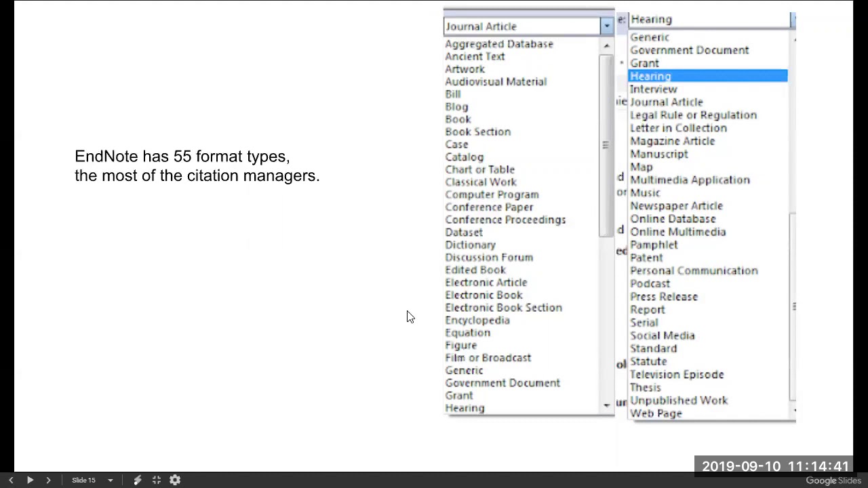
Task: Select Conference Proceedings entry
Action: [505, 220]
